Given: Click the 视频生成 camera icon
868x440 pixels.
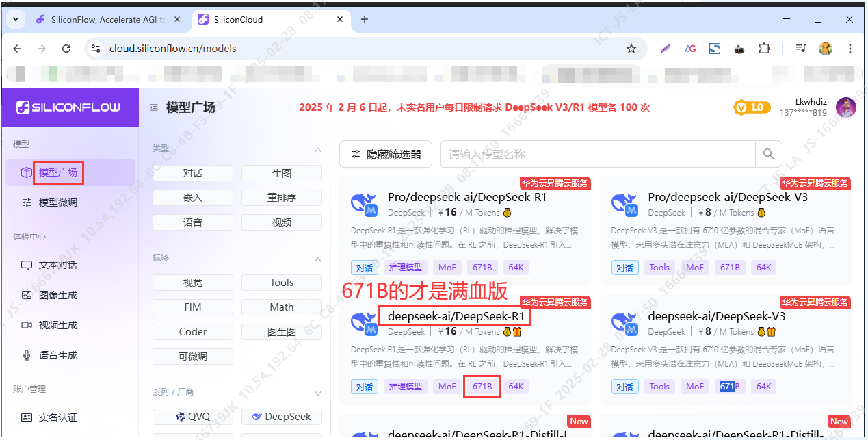Looking at the screenshot, I should 27,325.
